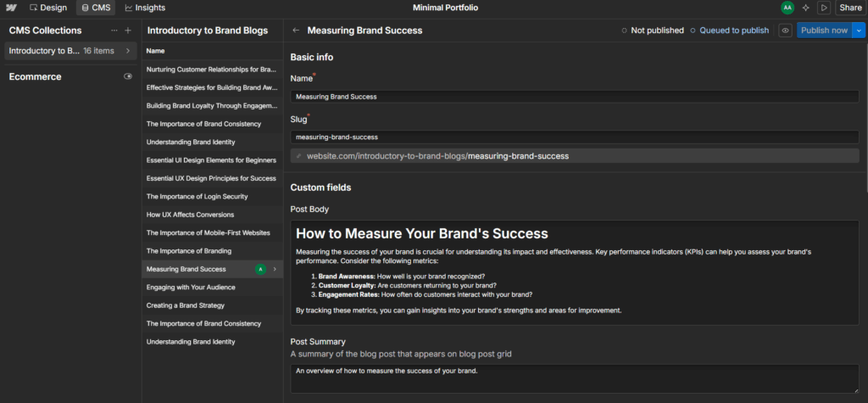Click the Minimal Portfolio project title
Image resolution: width=868 pixels, height=403 pixels.
(x=445, y=8)
